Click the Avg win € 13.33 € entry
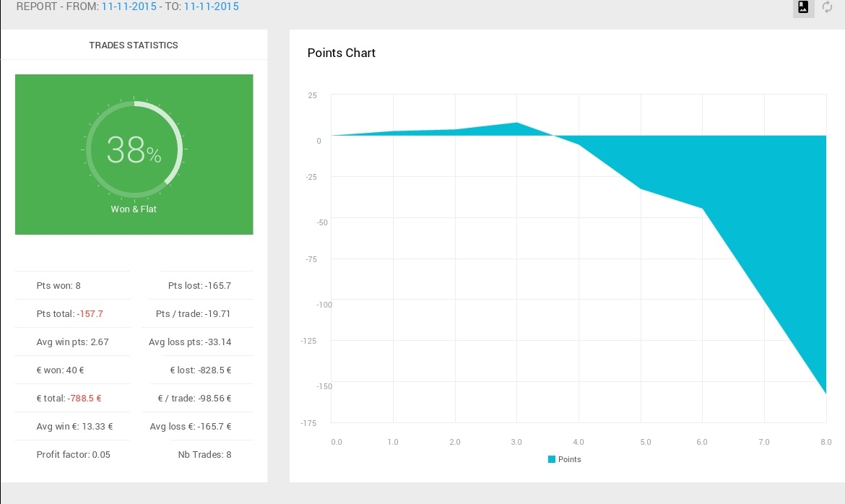845x504 pixels. 74,427
